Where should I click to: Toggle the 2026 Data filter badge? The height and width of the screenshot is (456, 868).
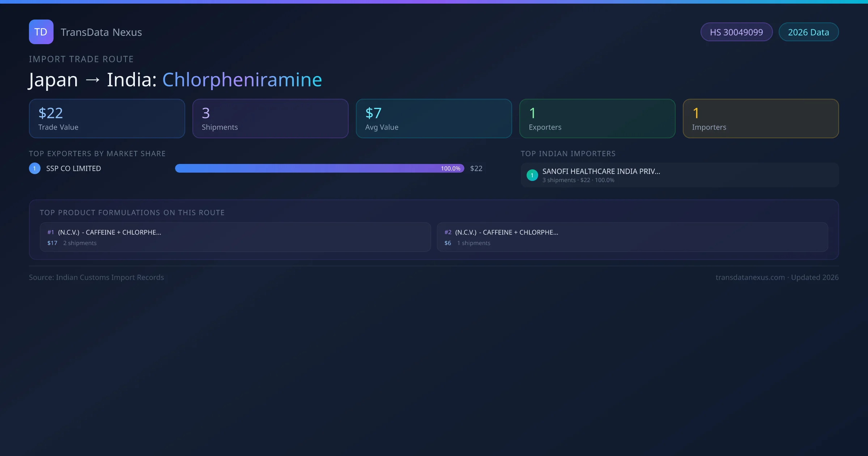tap(808, 32)
